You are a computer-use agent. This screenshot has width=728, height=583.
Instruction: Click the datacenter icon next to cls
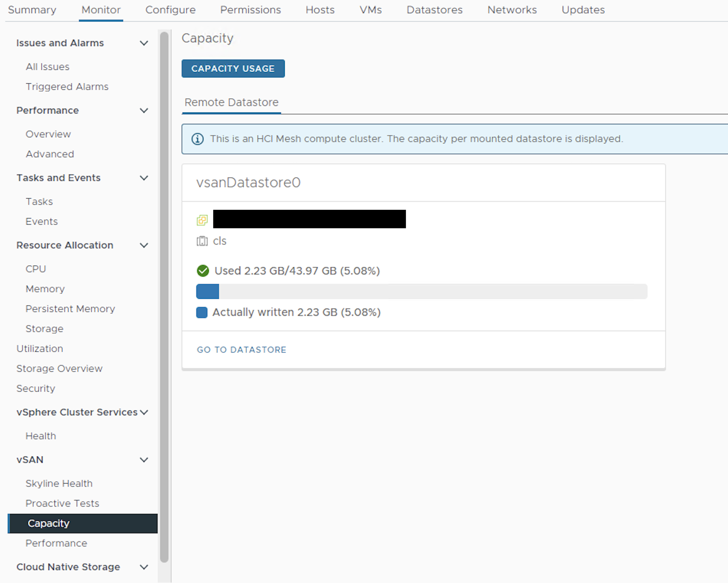(x=202, y=241)
